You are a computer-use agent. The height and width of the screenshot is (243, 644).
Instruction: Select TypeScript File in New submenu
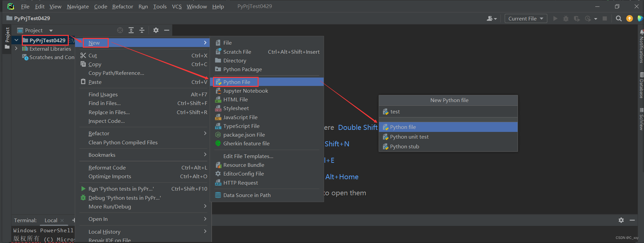[x=267, y=126]
